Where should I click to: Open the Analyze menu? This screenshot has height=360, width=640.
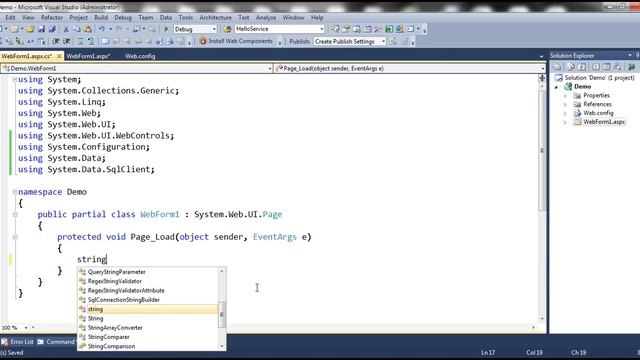[x=266, y=18]
